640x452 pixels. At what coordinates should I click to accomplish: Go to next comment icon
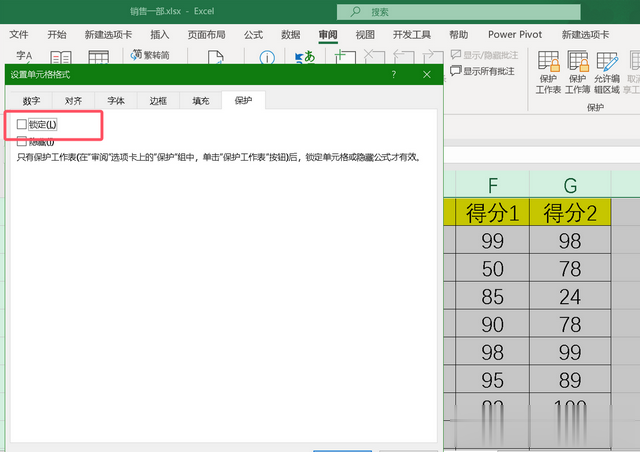coord(433,56)
